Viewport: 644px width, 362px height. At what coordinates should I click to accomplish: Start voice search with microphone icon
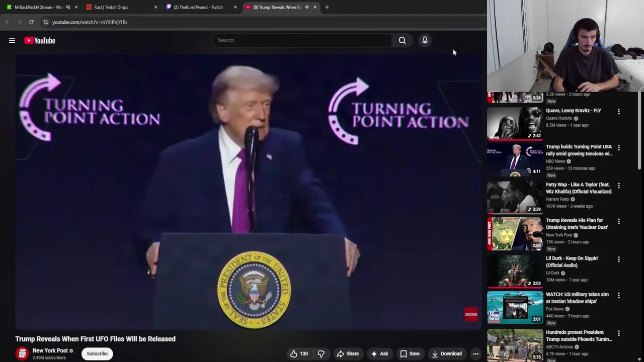(425, 40)
